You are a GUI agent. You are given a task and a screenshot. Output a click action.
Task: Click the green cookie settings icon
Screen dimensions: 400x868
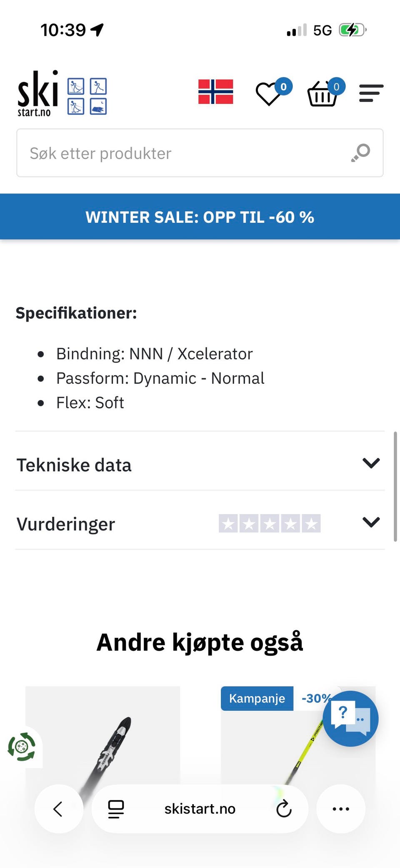22,747
